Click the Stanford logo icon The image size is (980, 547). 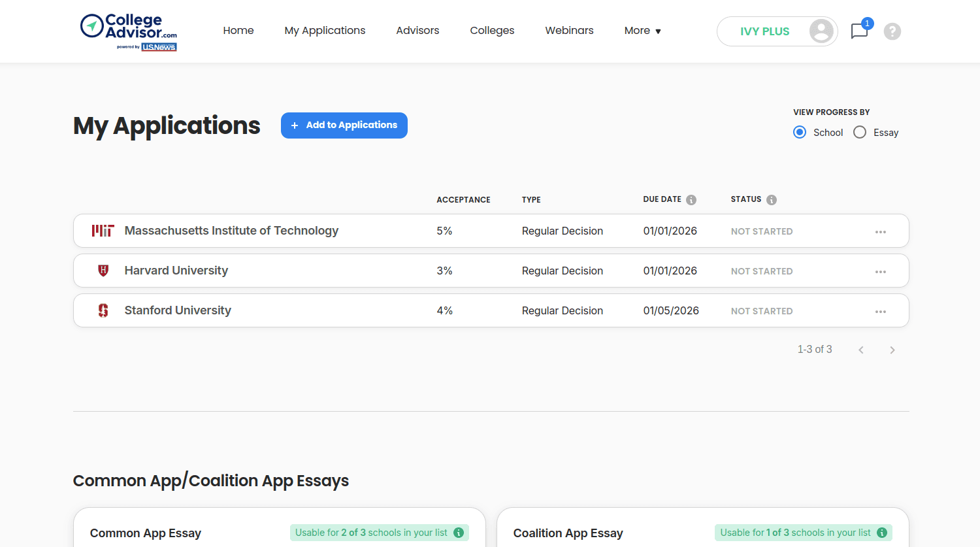[103, 310]
